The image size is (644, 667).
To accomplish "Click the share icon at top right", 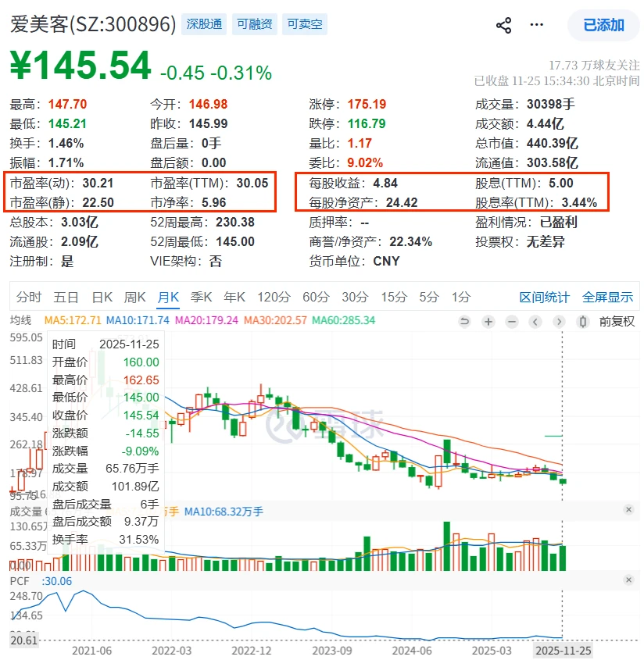I will pyautogui.click(x=503, y=24).
